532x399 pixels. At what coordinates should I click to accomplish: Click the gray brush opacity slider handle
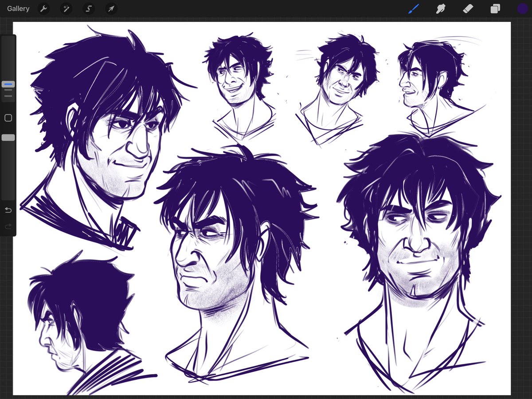coord(8,138)
